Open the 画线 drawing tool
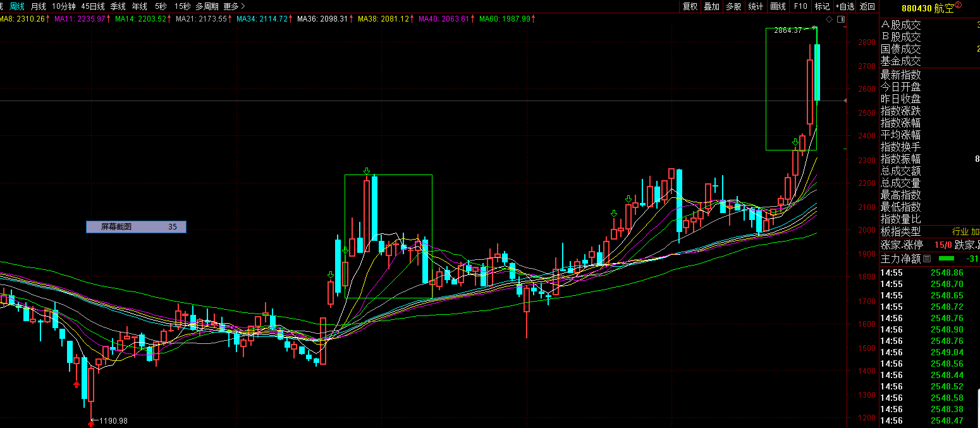The image size is (980, 428). (x=778, y=6)
